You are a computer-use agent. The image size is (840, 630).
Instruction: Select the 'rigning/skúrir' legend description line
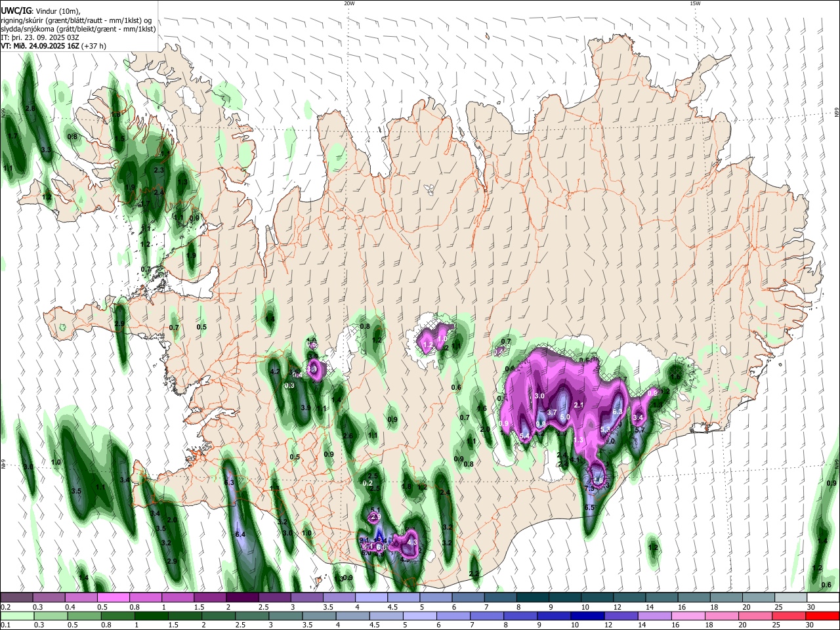pos(76,20)
